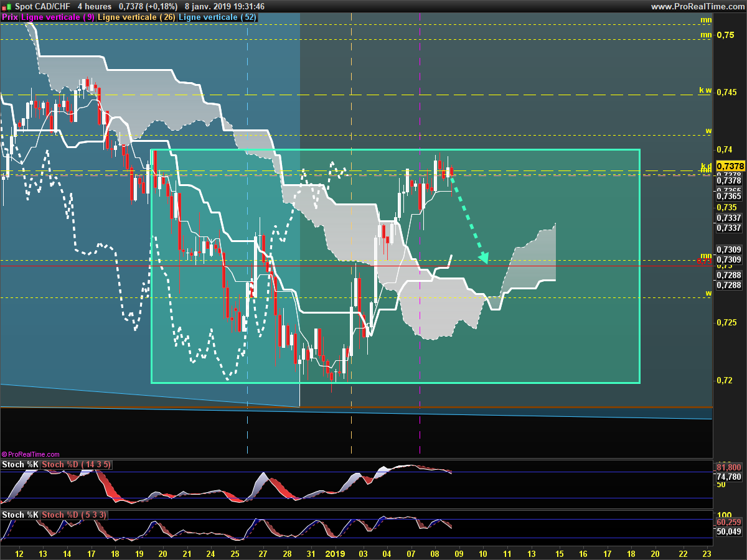Open the www.ProRealTime.com link
Image resolution: width=747 pixels, height=560 pixels.
(x=697, y=6)
